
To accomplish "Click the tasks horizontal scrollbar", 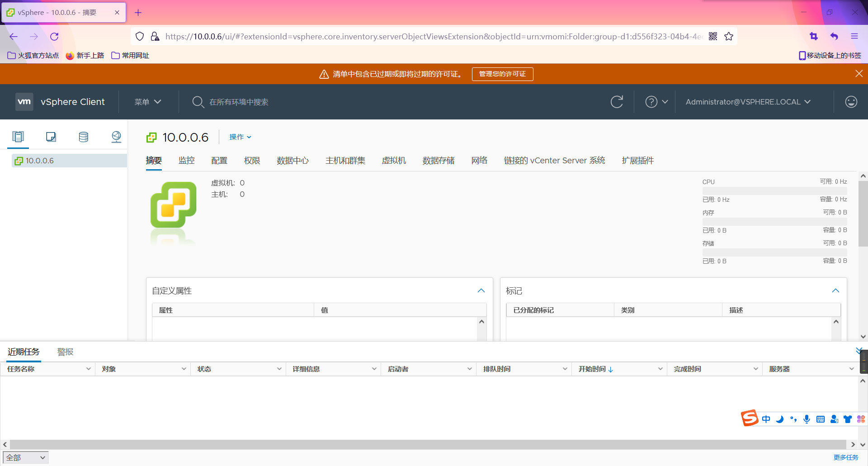I will click(x=428, y=444).
